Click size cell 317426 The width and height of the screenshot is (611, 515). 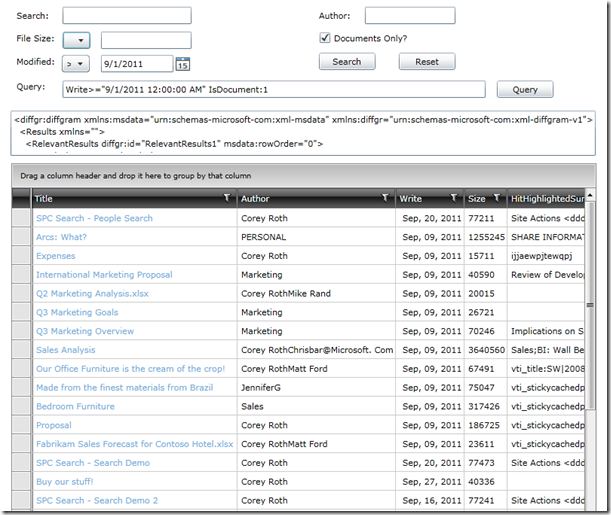484,406
